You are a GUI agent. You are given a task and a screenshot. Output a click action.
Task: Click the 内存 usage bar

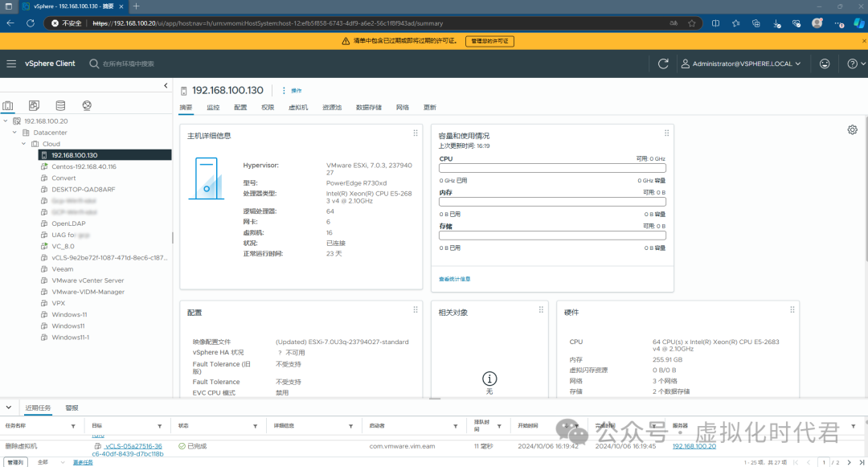click(552, 202)
